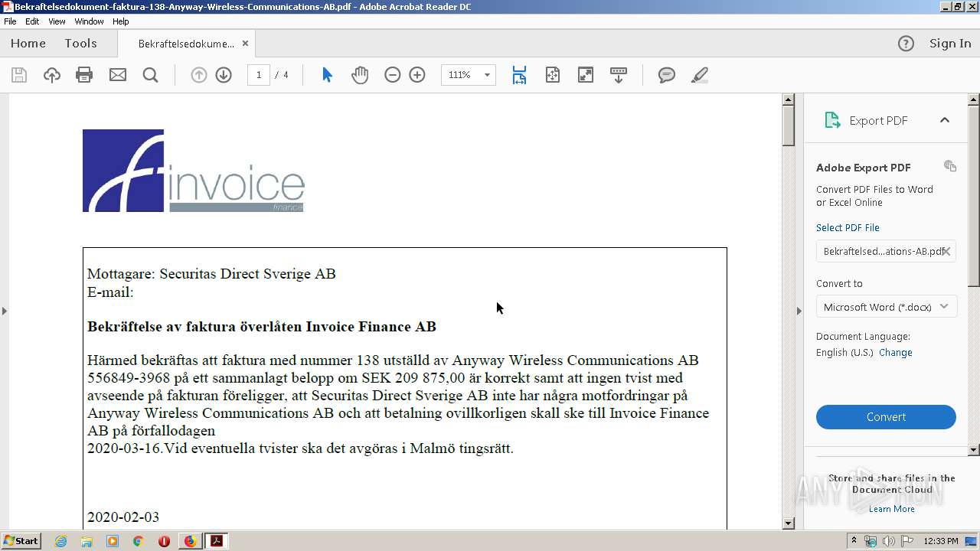The image size is (980, 551).
Task: Collapse right tools pane arrow
Action: (799, 311)
